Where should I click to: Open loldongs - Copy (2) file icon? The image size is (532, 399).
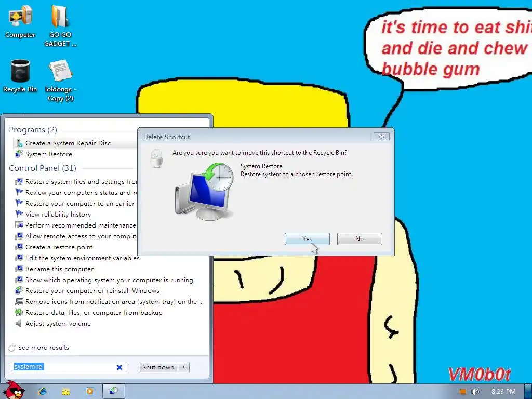click(x=60, y=81)
